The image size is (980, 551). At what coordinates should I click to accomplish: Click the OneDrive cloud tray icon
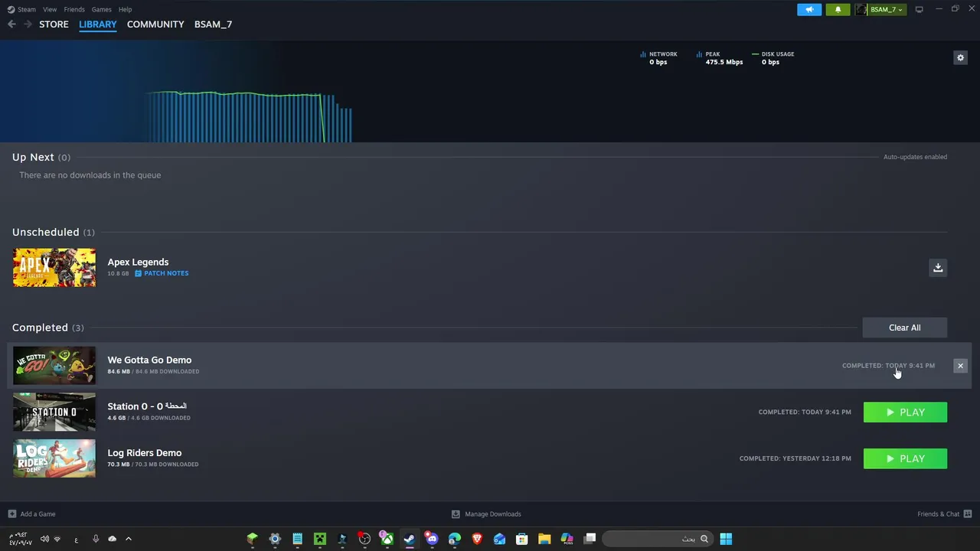click(112, 539)
